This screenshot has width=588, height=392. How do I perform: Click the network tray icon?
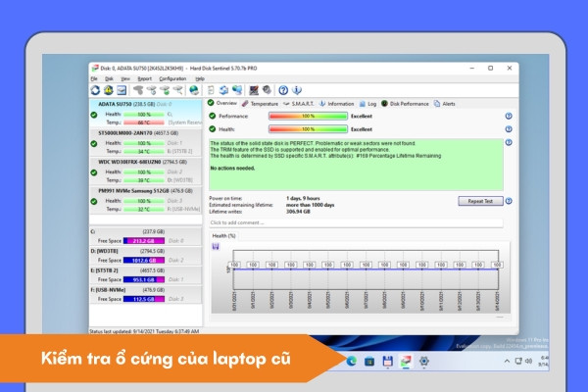[x=518, y=361]
